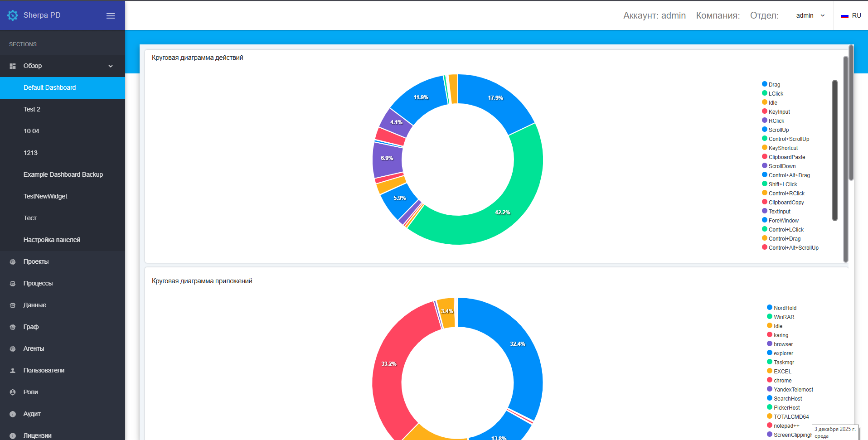This screenshot has width=868, height=440.
Task: Click the actions legend scrollbar
Action: click(x=834, y=150)
